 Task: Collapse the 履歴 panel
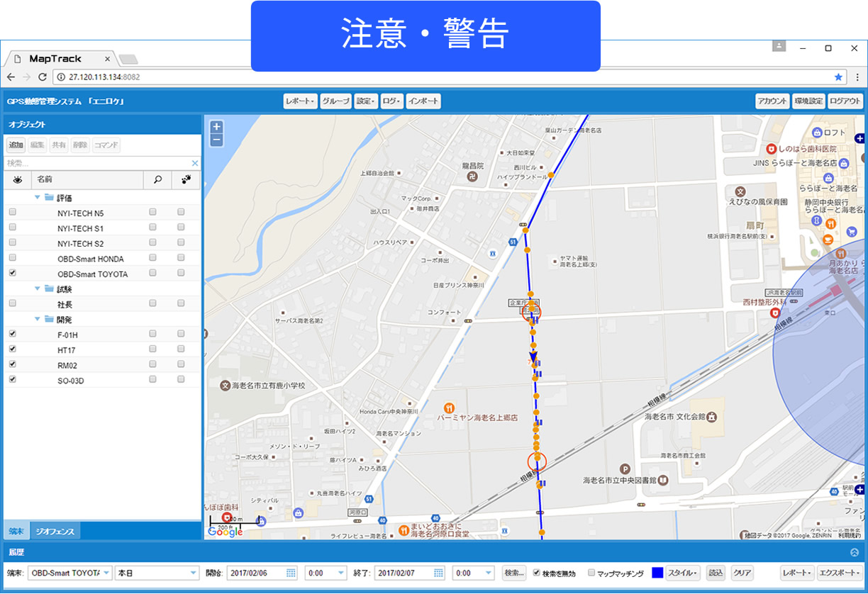pos(855,552)
